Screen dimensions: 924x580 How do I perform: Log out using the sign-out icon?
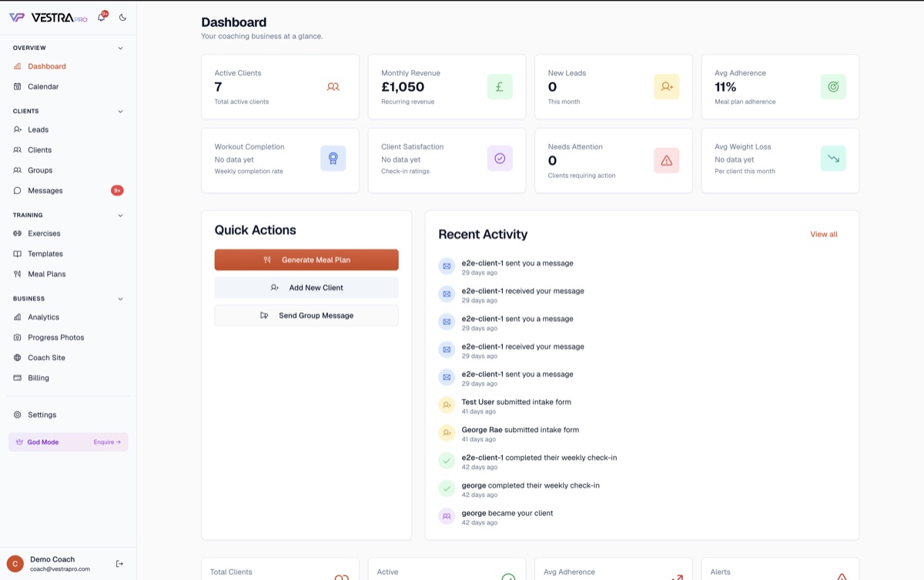click(x=119, y=564)
